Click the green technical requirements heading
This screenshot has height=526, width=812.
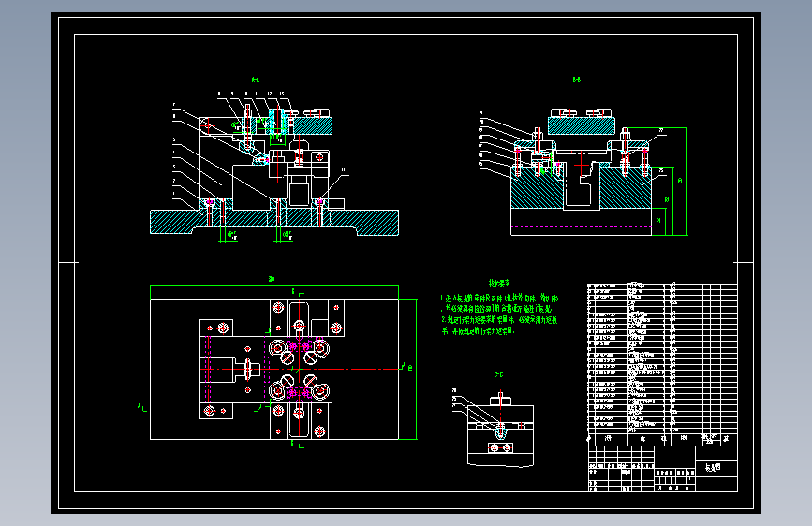[499, 283]
